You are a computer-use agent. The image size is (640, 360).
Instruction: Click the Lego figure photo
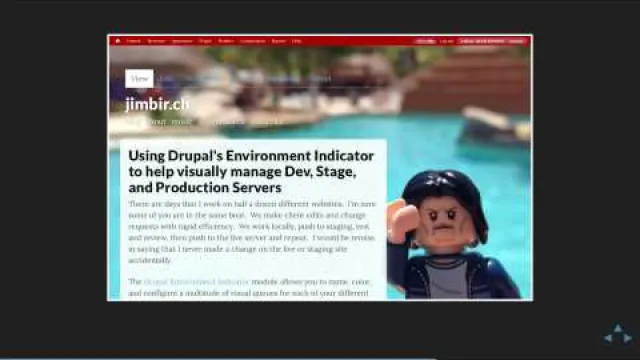coord(454,235)
